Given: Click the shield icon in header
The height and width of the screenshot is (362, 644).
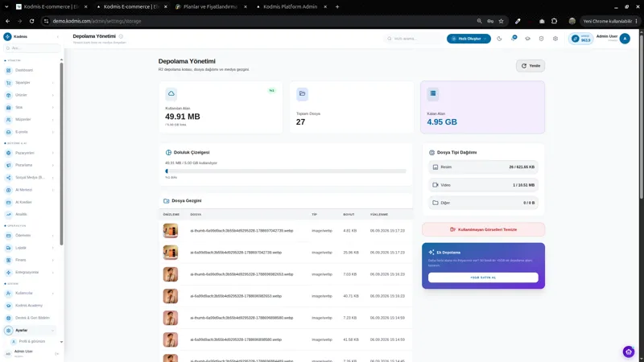Looking at the screenshot, I should tap(541, 39).
